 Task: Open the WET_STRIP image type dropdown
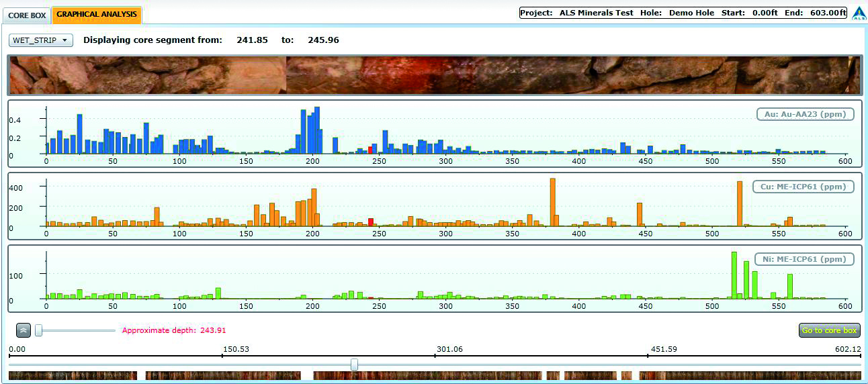click(41, 40)
